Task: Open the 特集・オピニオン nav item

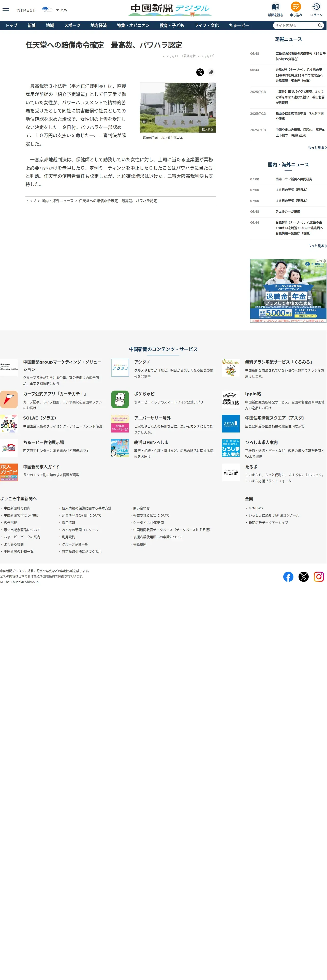Action: point(133,25)
